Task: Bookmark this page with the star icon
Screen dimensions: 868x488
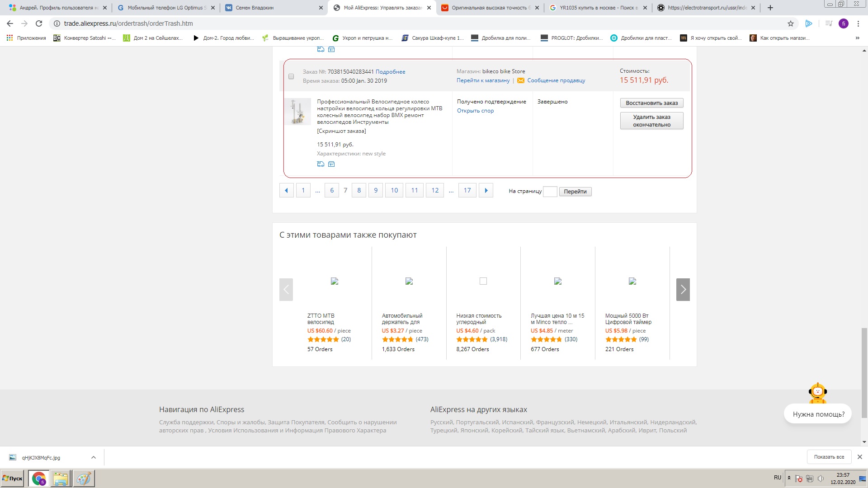Action: coord(791,23)
